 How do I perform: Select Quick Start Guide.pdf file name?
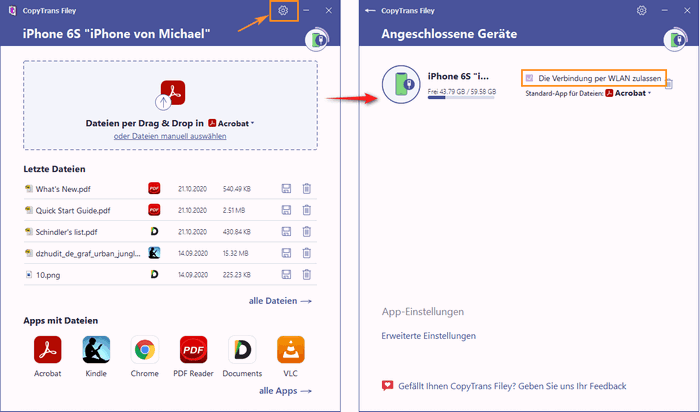click(73, 211)
